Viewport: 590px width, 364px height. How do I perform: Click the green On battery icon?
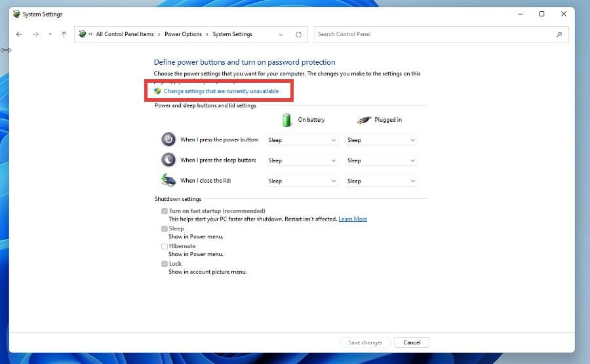point(286,120)
